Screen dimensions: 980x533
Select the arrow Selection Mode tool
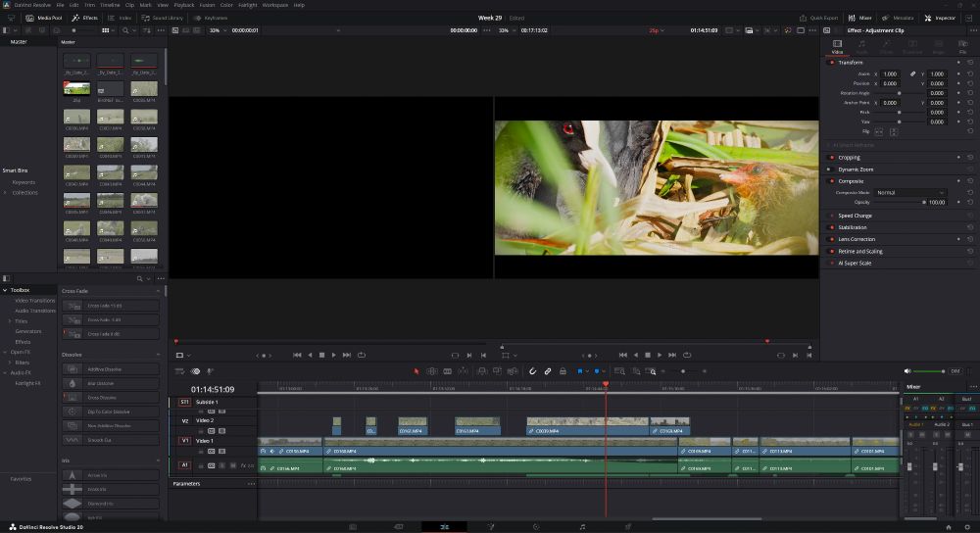[416, 371]
